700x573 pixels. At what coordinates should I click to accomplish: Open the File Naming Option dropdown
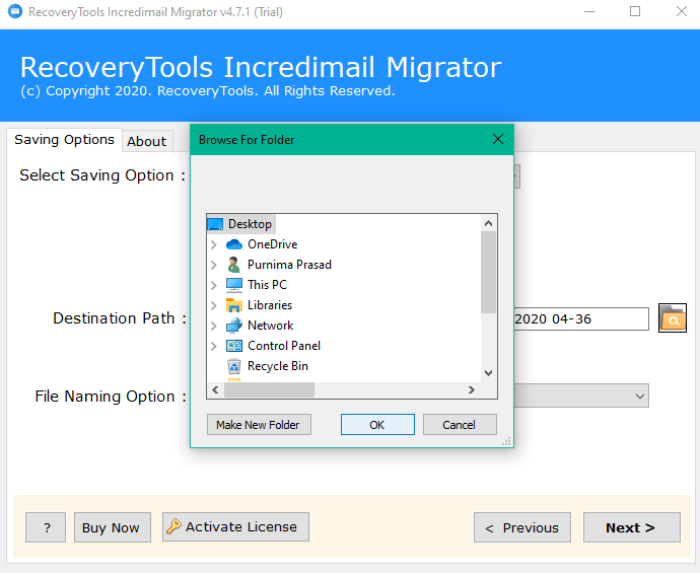click(640, 396)
